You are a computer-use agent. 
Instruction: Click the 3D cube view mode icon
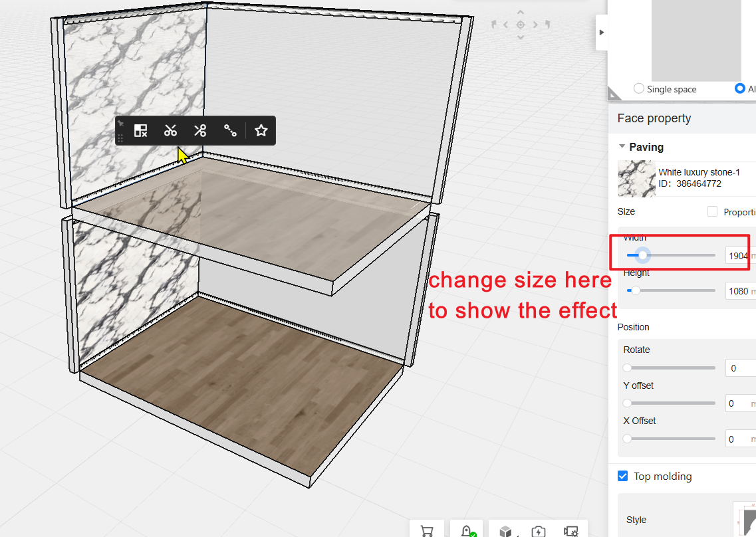point(506,531)
